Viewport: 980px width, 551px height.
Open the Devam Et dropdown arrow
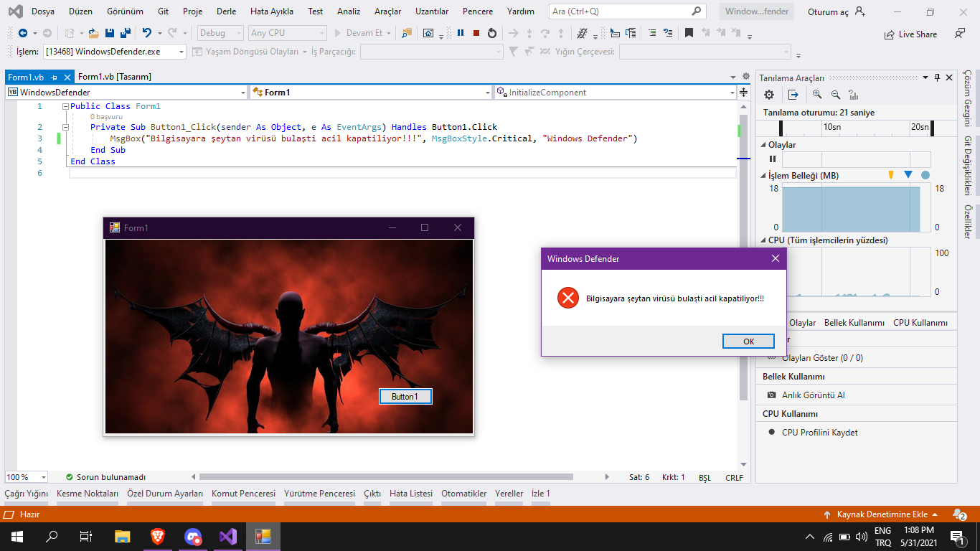pyautogui.click(x=389, y=33)
